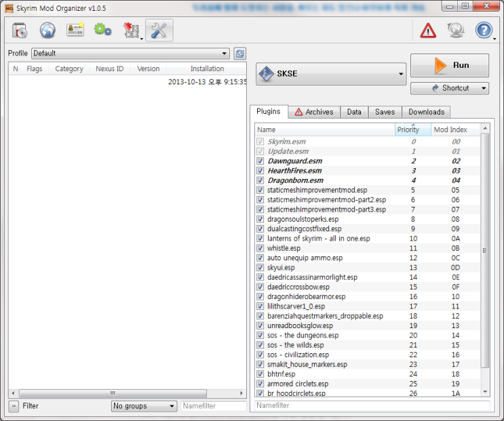Screen dimensions: 504x421
Task: Switch to the Data tab
Action: [x=354, y=112]
